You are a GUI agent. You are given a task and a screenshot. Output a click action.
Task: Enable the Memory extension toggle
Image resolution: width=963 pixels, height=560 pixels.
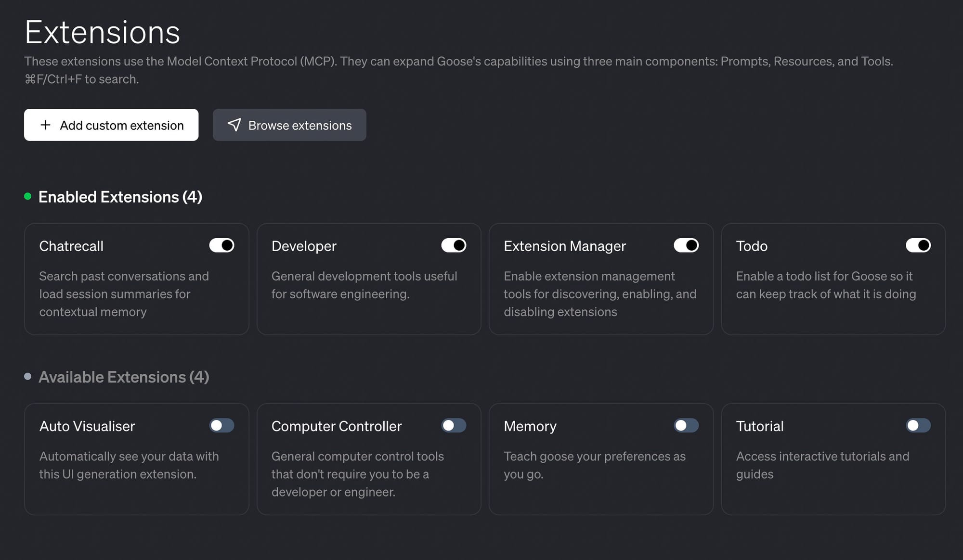[x=686, y=426]
